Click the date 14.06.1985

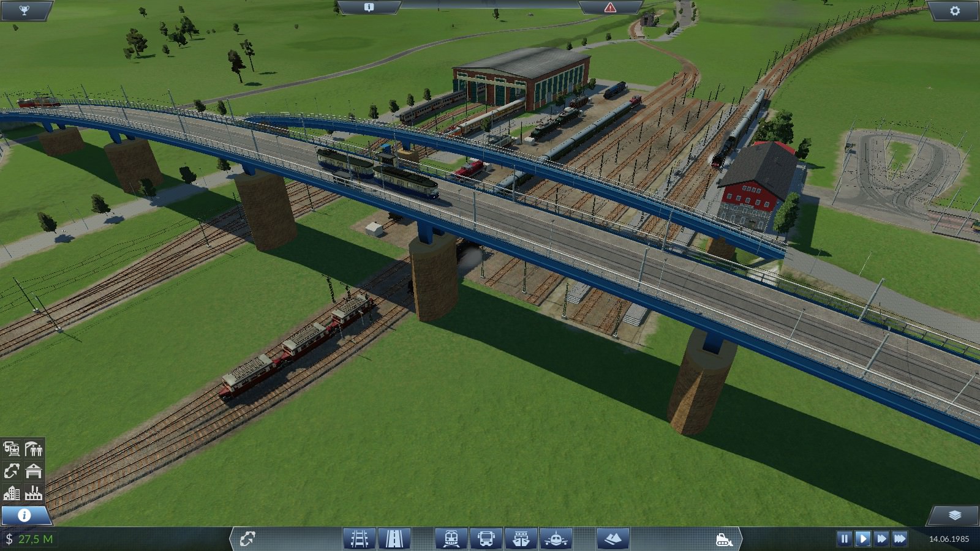pyautogui.click(x=949, y=539)
